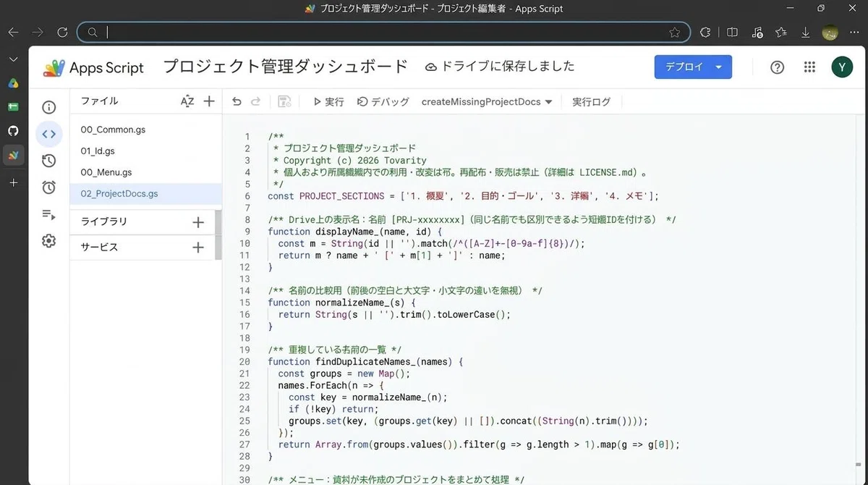Add a service with its plus icon
Viewport: 868px width, 485px height.
point(198,248)
